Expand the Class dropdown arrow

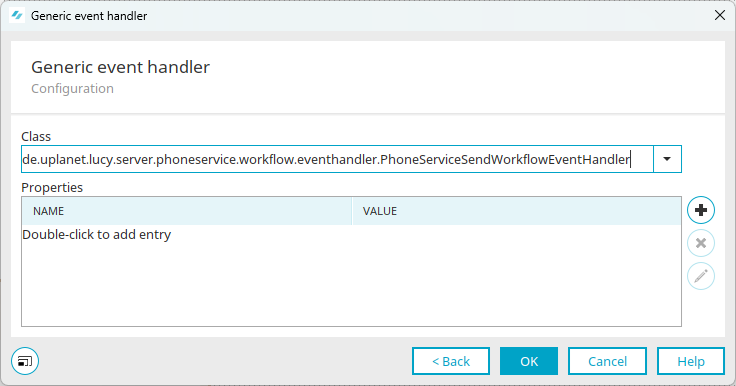coord(667,159)
